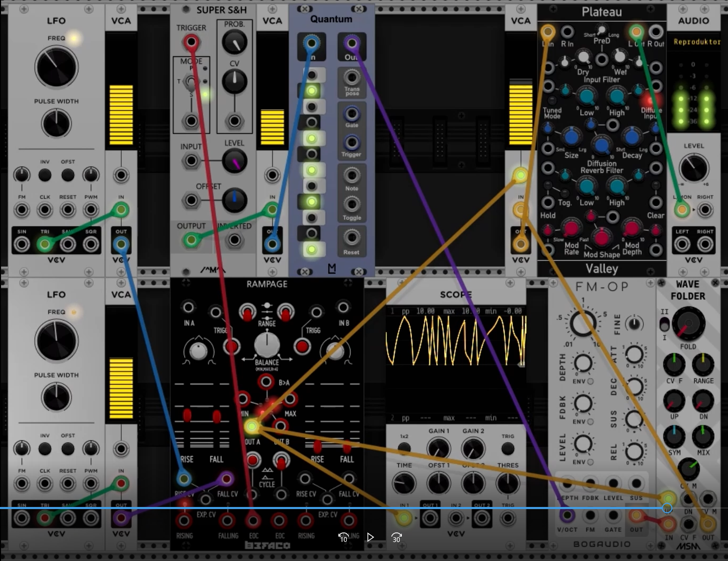Click the SUPER S&H INVERTED output jack
The image size is (728, 561).
pyautogui.click(x=234, y=240)
